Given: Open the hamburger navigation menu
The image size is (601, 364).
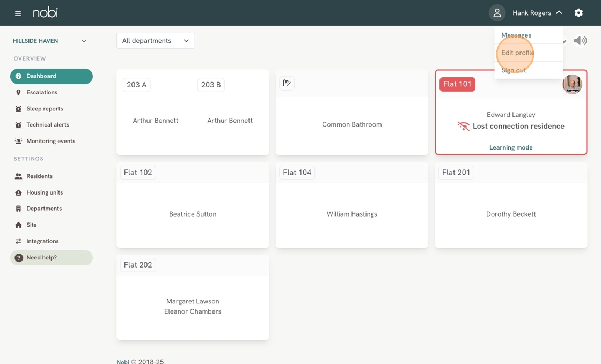Looking at the screenshot, I should pos(18,13).
